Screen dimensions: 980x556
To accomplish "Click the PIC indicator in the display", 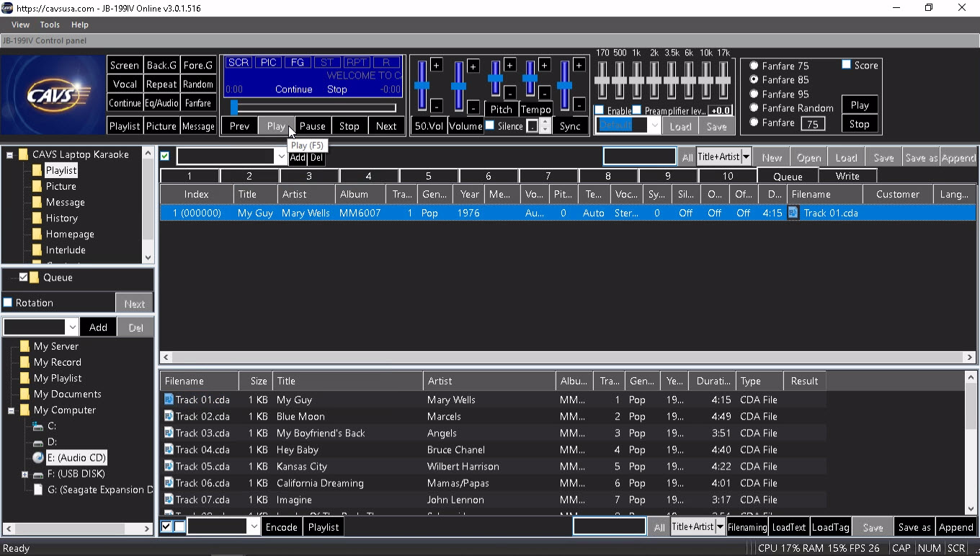I will click(x=268, y=63).
